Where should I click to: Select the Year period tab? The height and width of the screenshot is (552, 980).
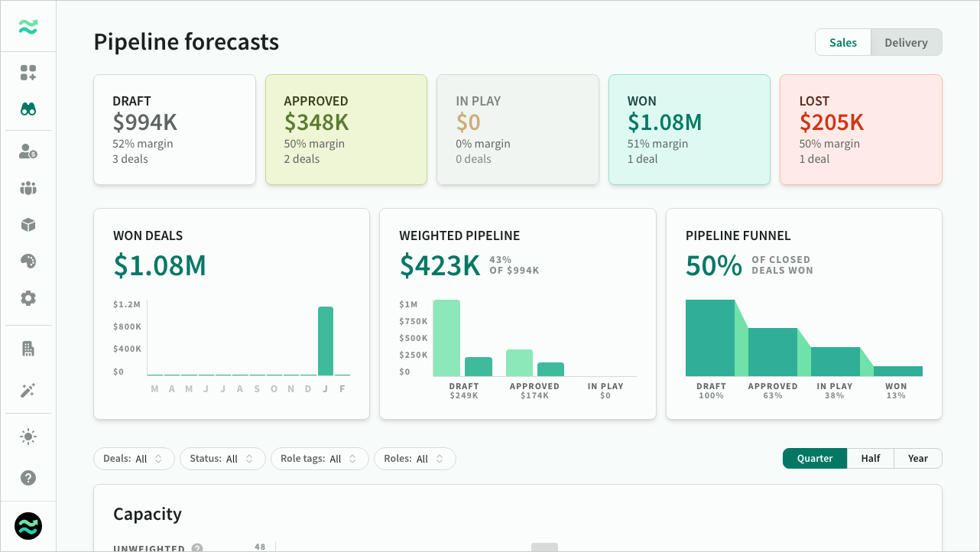point(918,459)
